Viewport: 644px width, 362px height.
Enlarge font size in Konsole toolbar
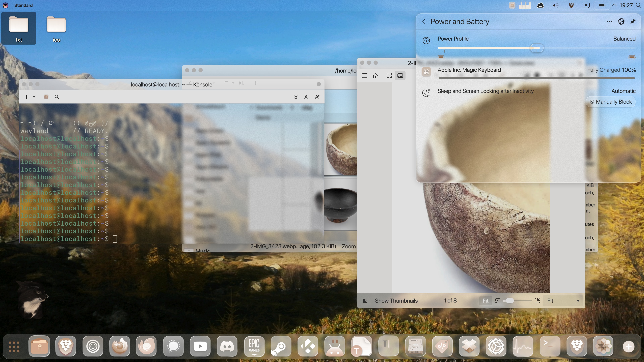click(x=317, y=97)
